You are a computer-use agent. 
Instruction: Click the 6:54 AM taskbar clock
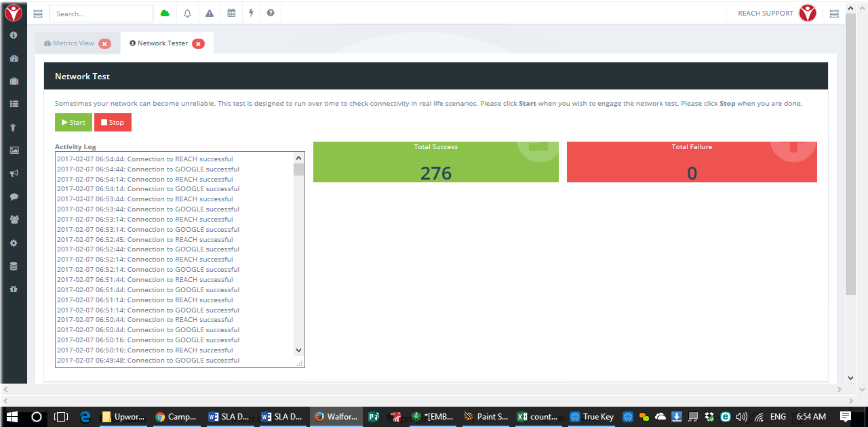tap(811, 417)
